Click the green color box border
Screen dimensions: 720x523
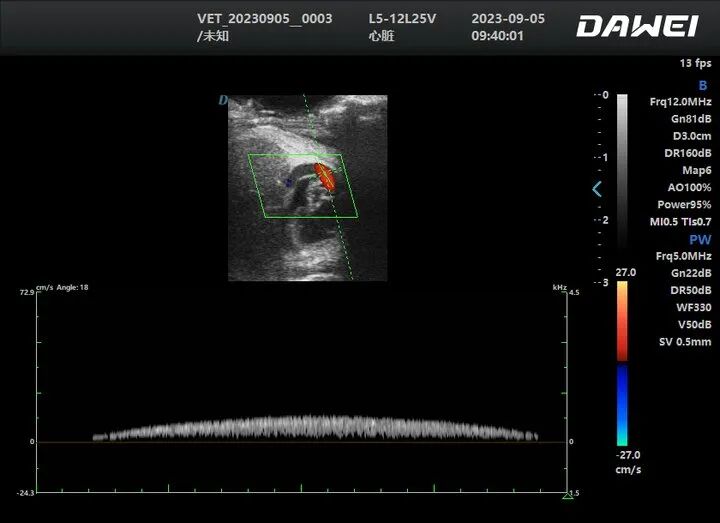303,186
